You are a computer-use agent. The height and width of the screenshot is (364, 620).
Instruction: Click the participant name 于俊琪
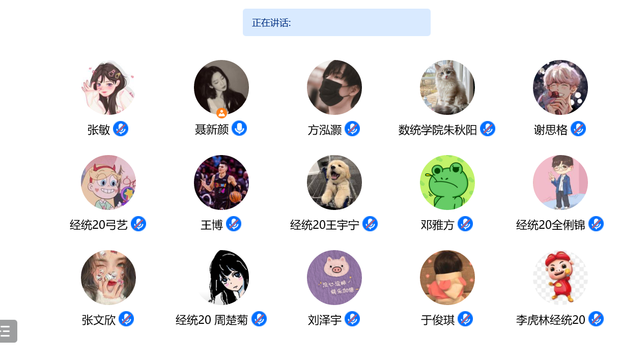[438, 320]
